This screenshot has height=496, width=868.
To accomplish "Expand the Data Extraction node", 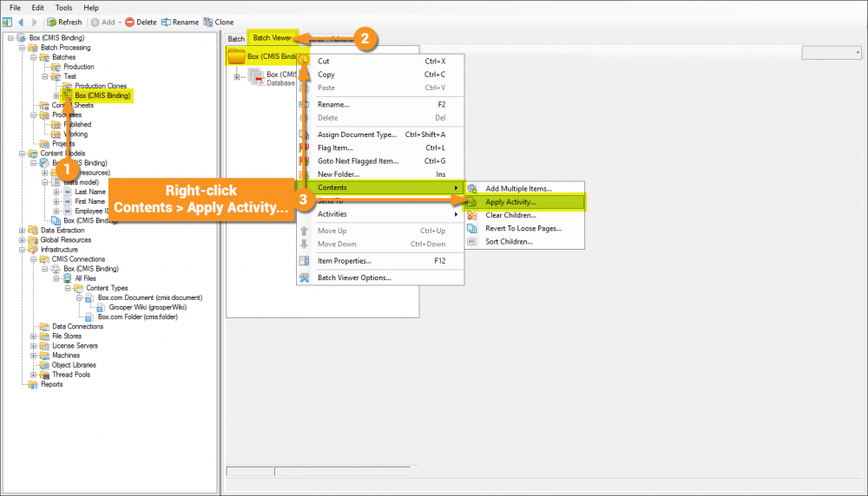I will click(x=23, y=231).
